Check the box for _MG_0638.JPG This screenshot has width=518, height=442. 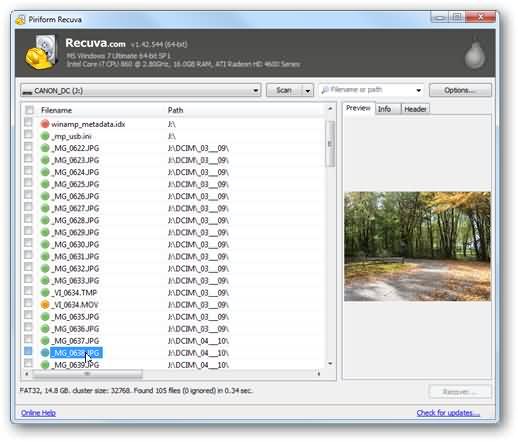click(x=28, y=351)
